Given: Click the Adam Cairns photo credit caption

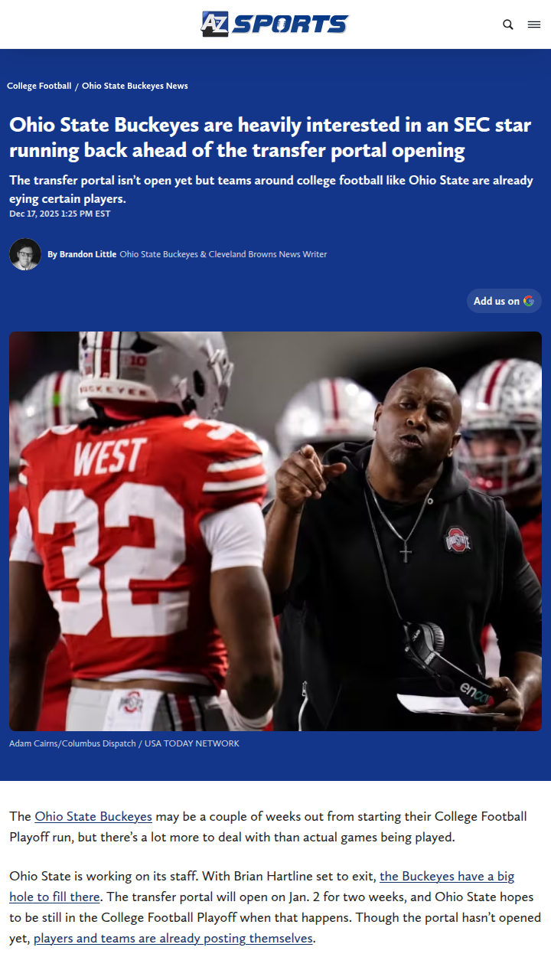Looking at the screenshot, I should pyautogui.click(x=124, y=743).
